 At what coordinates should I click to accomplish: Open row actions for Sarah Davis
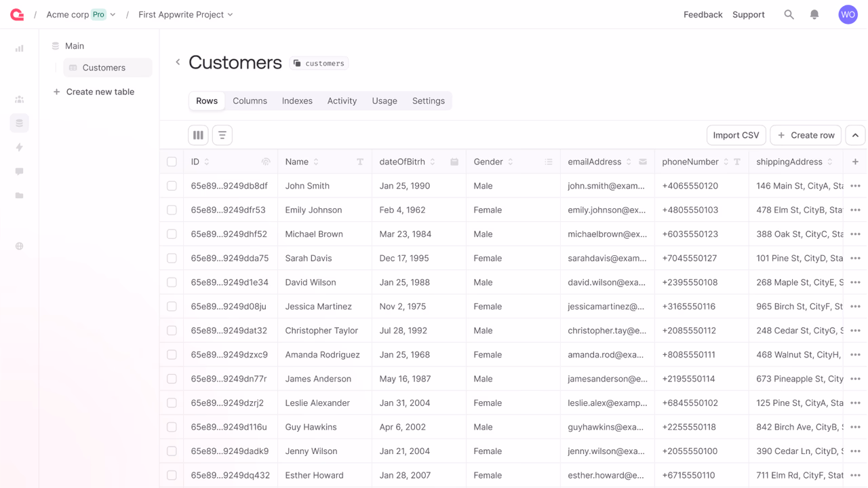(x=855, y=258)
